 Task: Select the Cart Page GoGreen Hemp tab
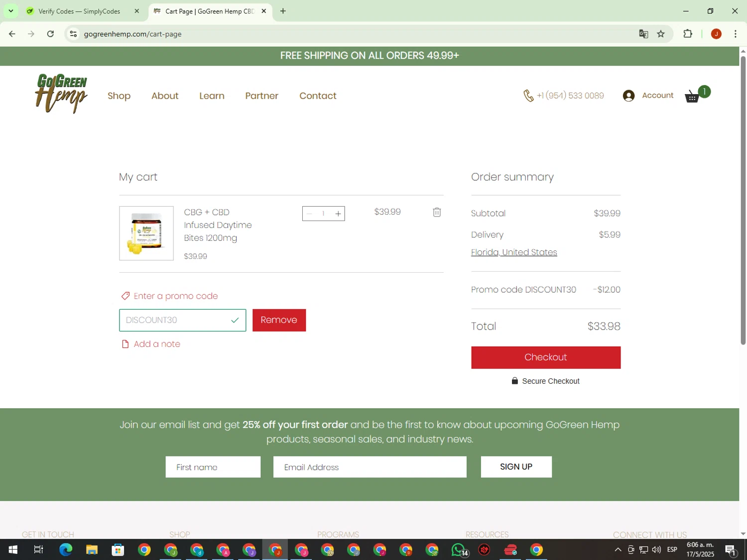point(209,11)
